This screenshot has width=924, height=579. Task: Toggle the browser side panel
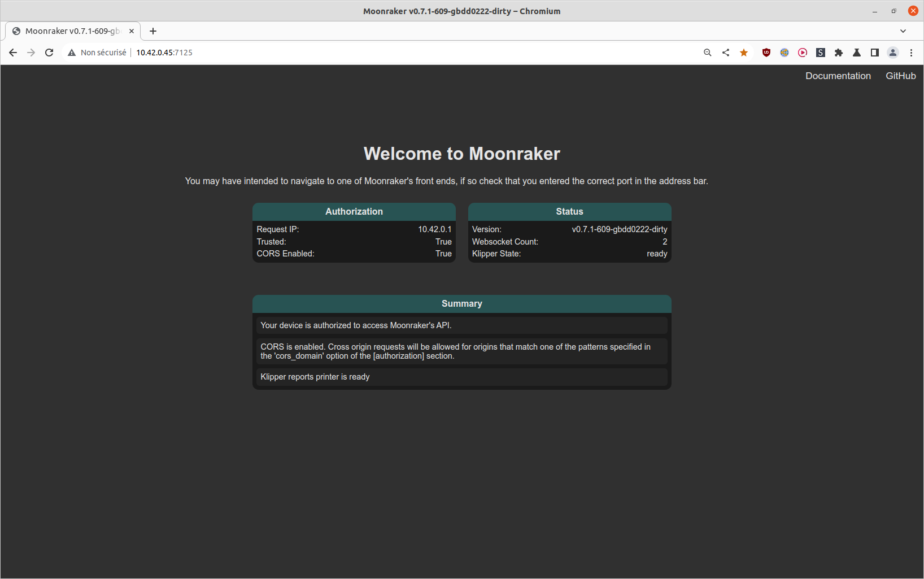[x=875, y=53]
